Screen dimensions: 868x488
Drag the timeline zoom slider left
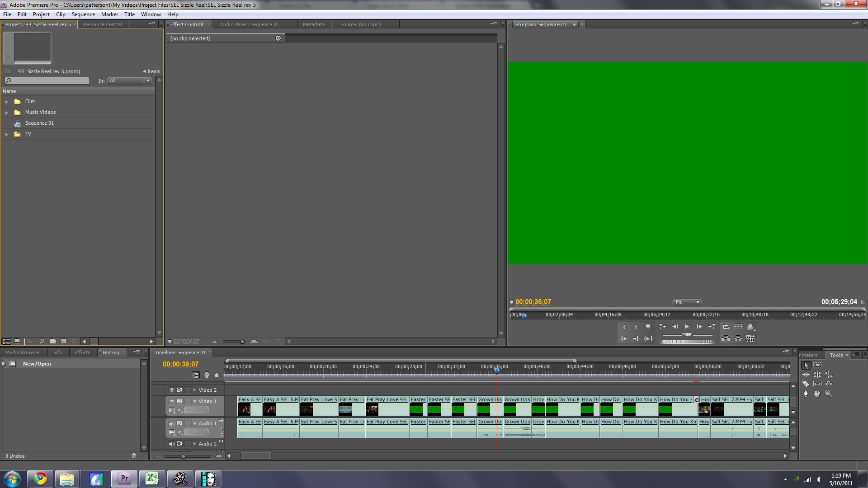click(183, 455)
